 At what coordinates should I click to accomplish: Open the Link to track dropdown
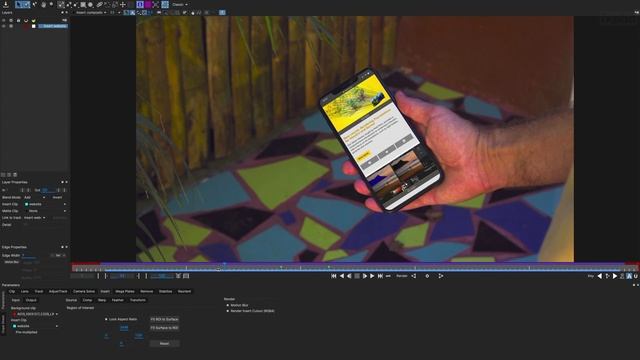pos(34,218)
